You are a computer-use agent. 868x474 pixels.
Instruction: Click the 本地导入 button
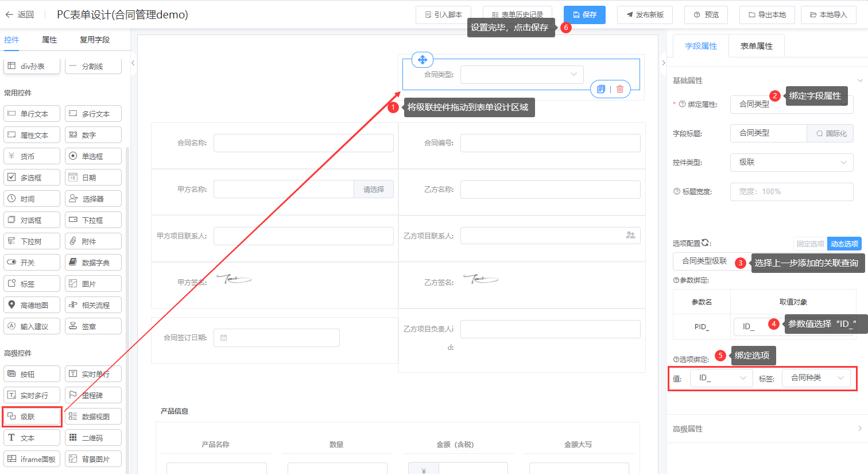828,15
